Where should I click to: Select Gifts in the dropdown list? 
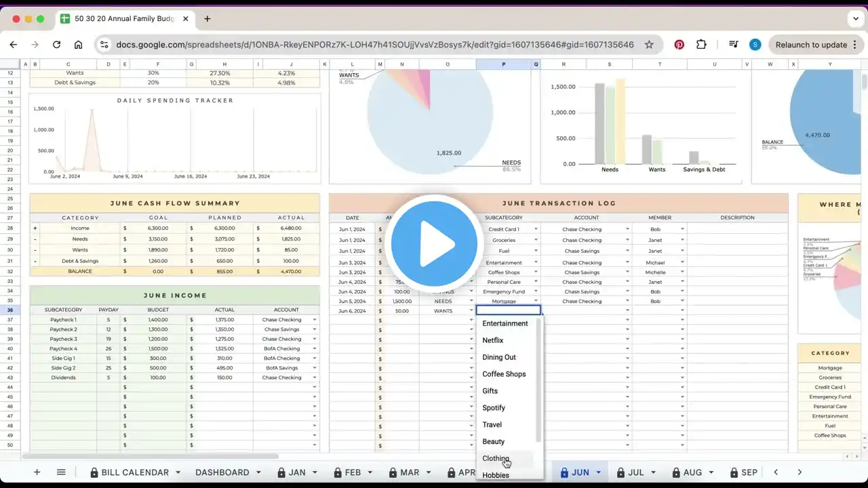point(490,391)
